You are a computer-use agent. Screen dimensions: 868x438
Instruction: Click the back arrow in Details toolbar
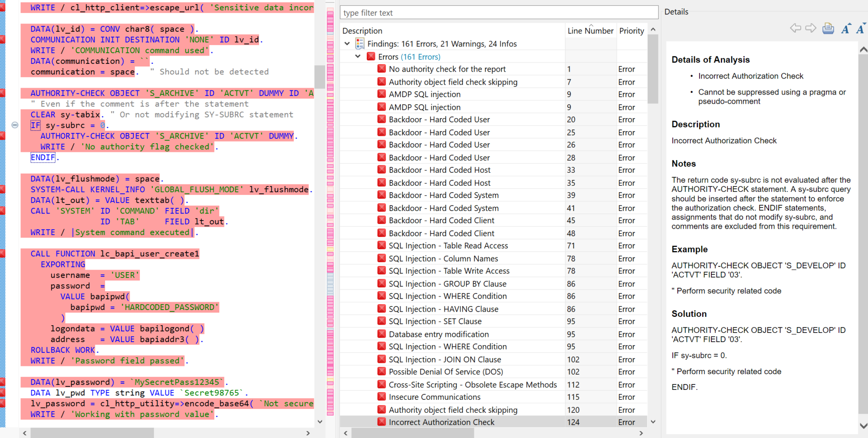click(795, 28)
